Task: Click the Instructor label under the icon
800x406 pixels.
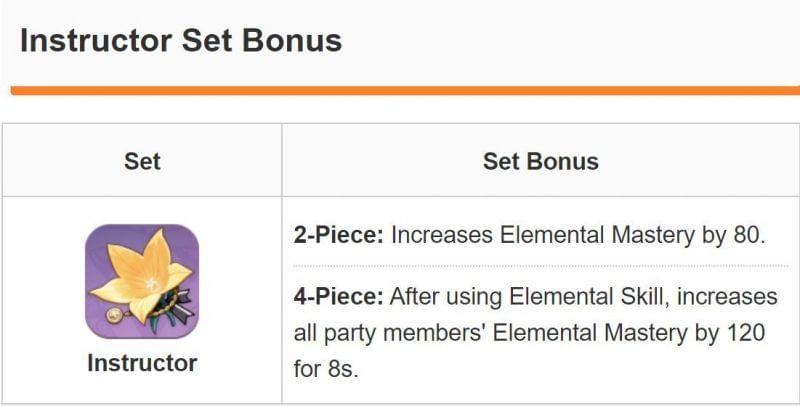Action: pos(142,363)
